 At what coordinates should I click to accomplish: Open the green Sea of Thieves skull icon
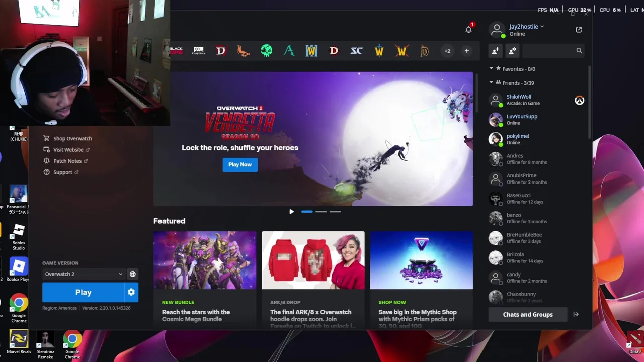(266, 51)
